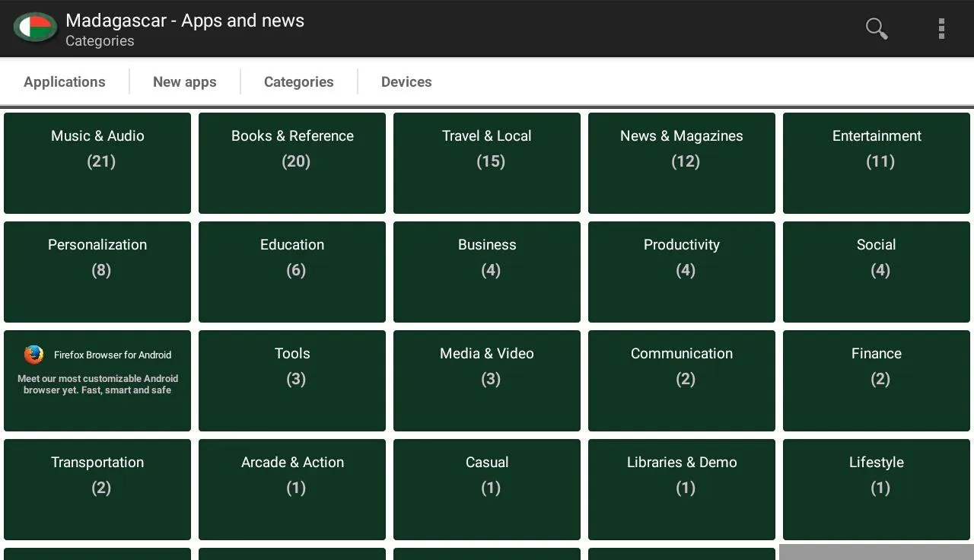Open the Devices tab
974x560 pixels.
coord(406,81)
